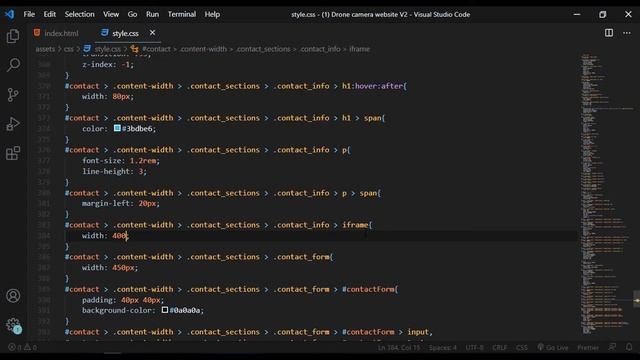The height and width of the screenshot is (360, 640).
Task: Click the feedback icon in status bar
Action: (x=612, y=347)
